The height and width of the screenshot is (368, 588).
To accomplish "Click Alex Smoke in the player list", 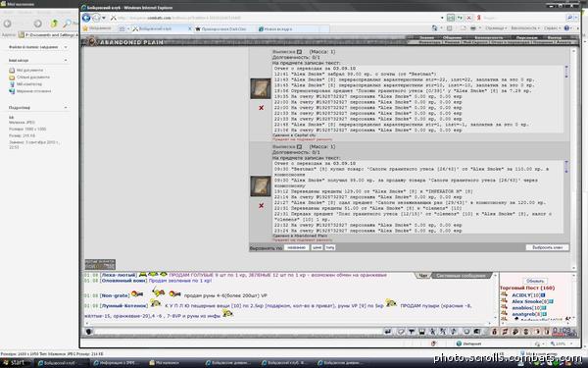I will (526, 301).
